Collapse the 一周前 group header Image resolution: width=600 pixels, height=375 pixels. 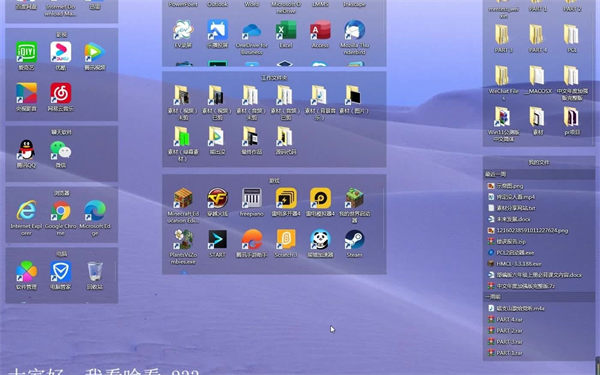(x=539, y=297)
